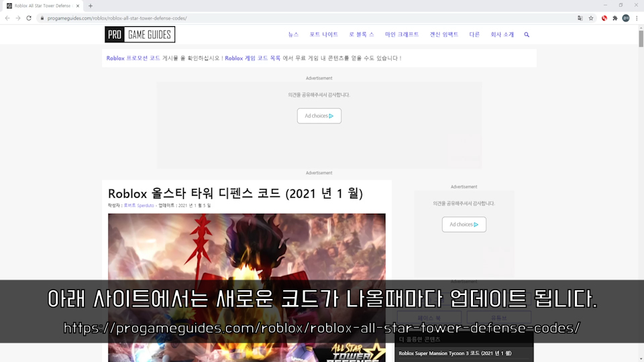Open a new tab with plus
This screenshot has height=362, width=644.
91,6
